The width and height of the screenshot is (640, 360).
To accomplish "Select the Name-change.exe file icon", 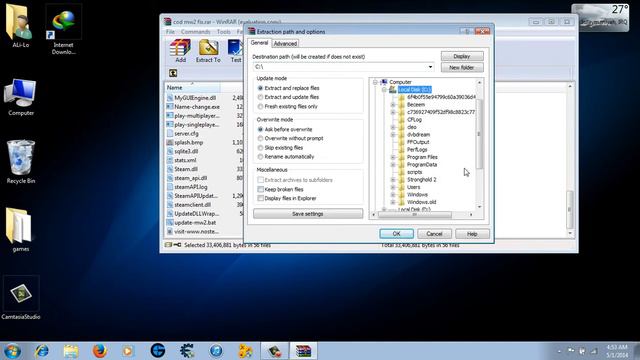I will click(170, 107).
